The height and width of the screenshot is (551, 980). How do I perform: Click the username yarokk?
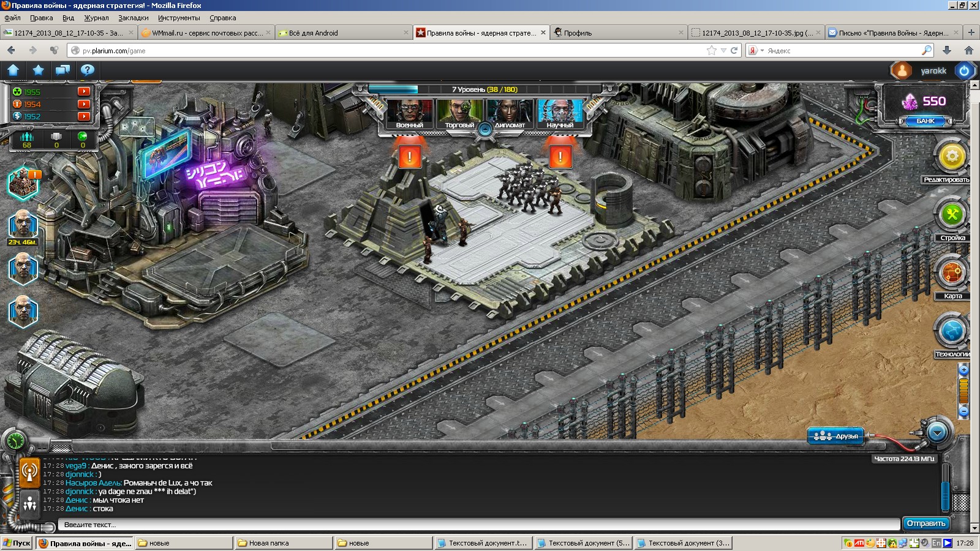933,71
